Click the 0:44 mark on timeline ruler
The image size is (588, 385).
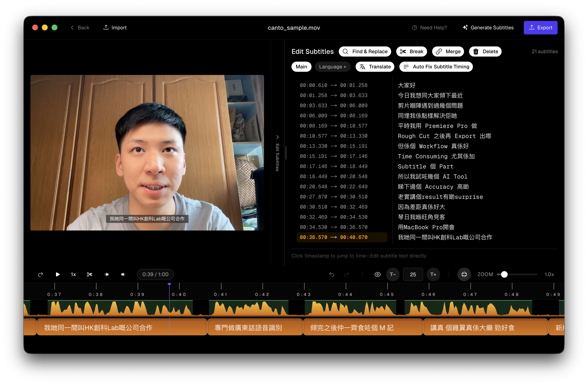346,294
